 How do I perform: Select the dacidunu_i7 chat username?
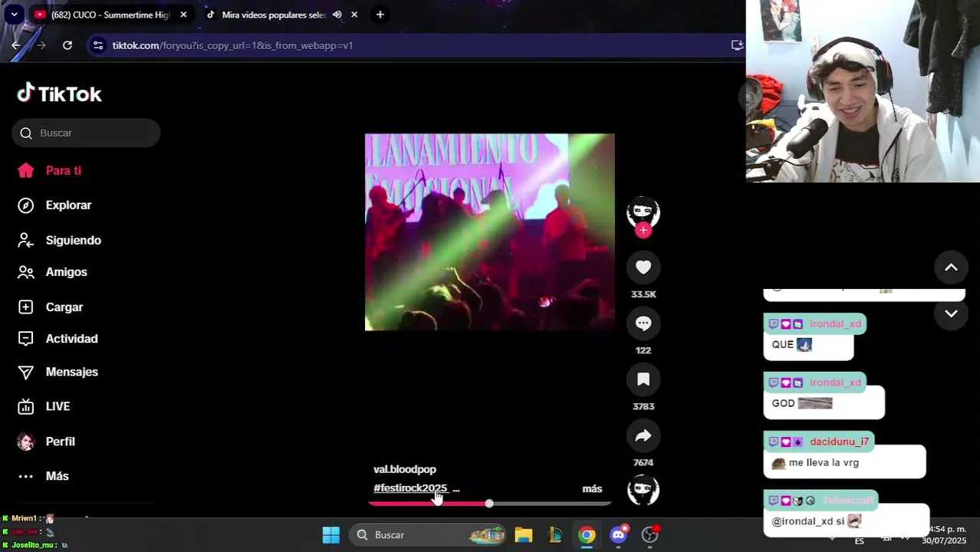coord(840,442)
